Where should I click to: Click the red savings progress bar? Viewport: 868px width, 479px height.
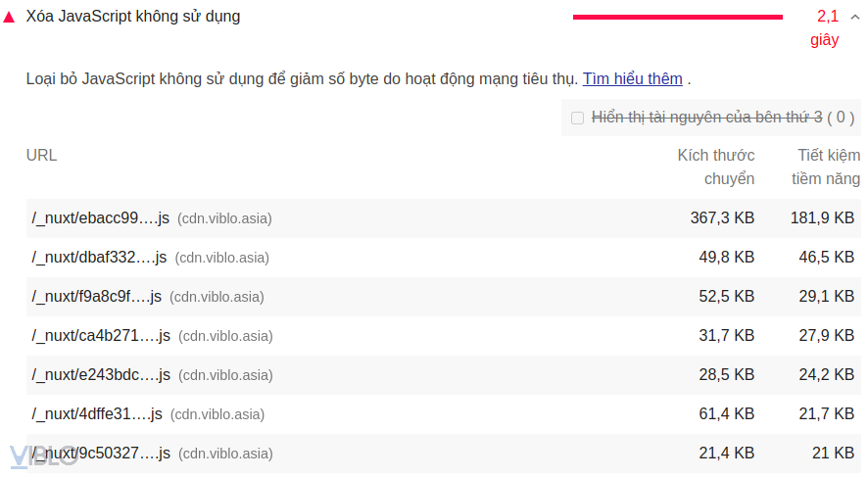pyautogui.click(x=677, y=17)
